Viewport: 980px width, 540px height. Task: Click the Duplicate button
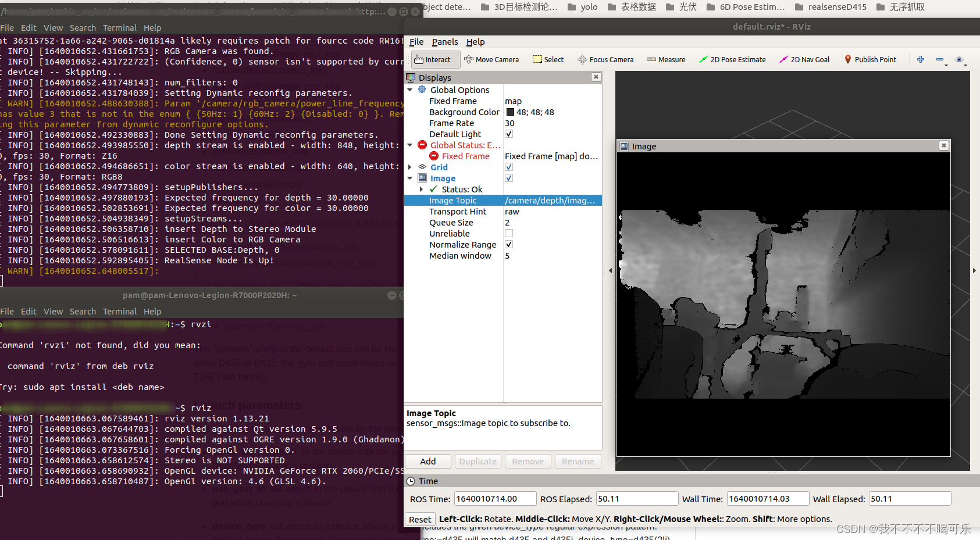tap(478, 461)
